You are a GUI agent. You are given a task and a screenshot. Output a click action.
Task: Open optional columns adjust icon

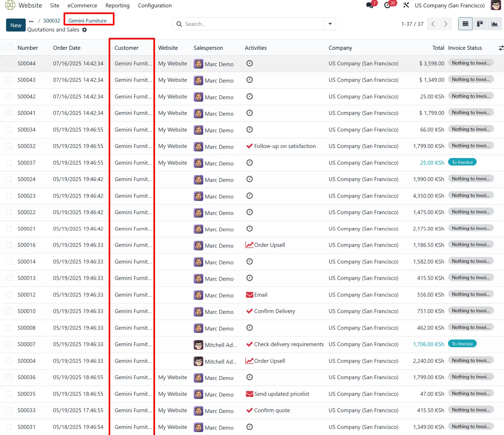(501, 48)
